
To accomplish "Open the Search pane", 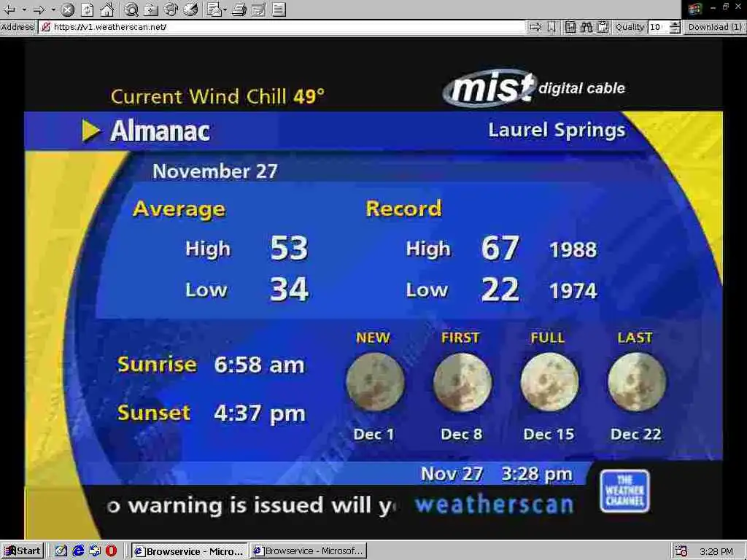I will coord(131,9).
